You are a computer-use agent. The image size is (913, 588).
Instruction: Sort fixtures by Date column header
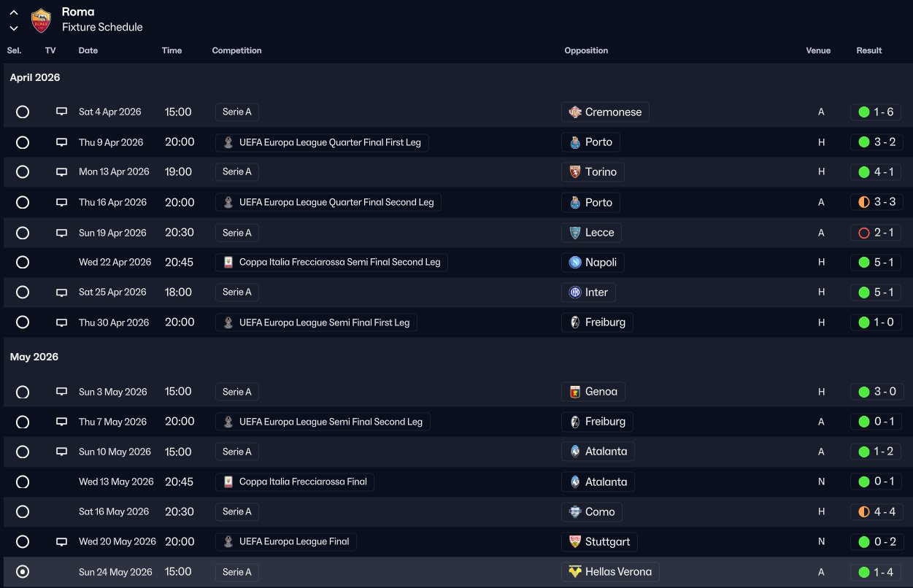click(88, 50)
